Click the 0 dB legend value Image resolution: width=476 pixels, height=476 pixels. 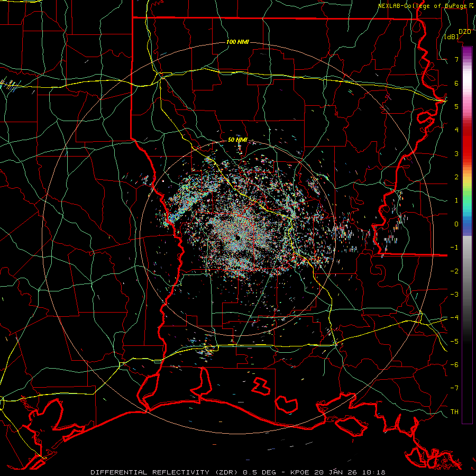[456, 224]
